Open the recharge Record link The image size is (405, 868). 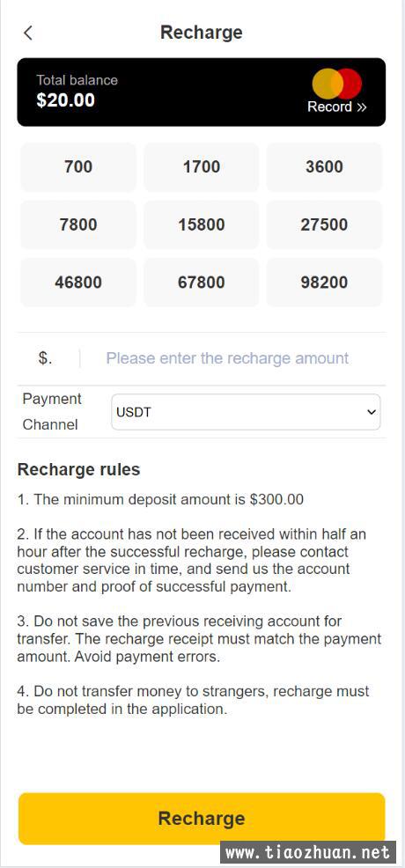pos(337,107)
